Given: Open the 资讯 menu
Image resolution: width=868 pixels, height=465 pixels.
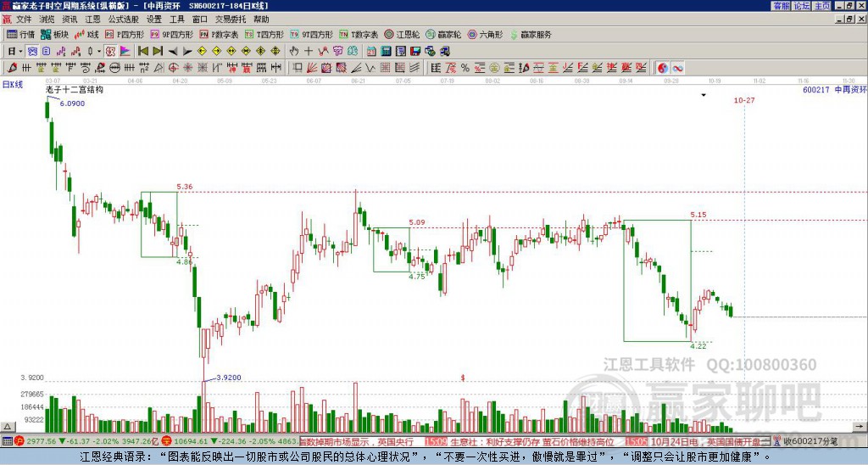Looking at the screenshot, I should (x=70, y=20).
